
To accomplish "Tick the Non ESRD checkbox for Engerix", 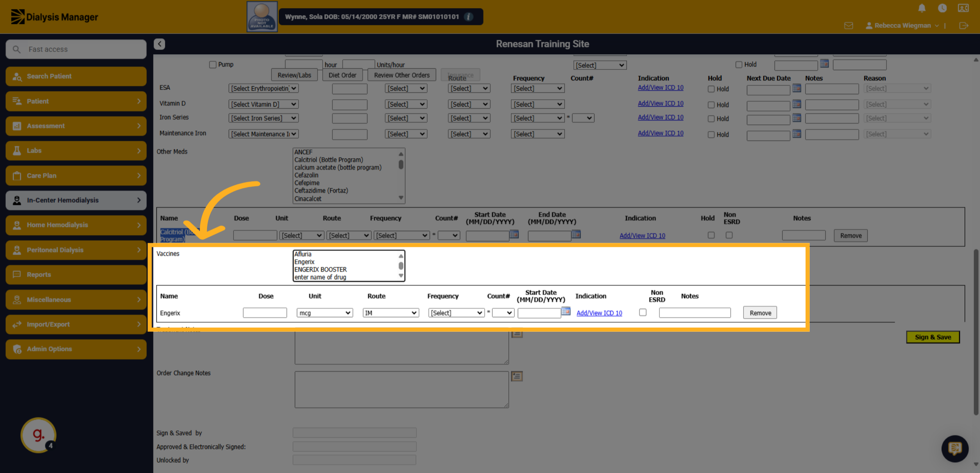I will (x=643, y=312).
